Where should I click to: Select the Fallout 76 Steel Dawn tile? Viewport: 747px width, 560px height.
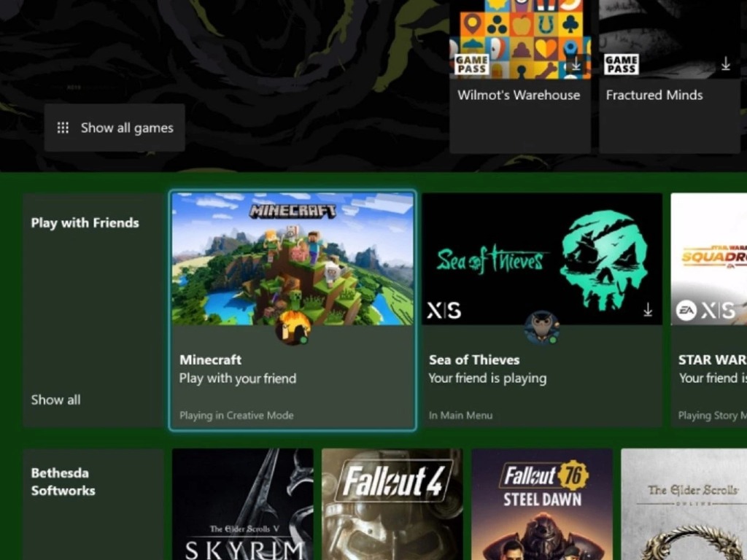(x=541, y=504)
